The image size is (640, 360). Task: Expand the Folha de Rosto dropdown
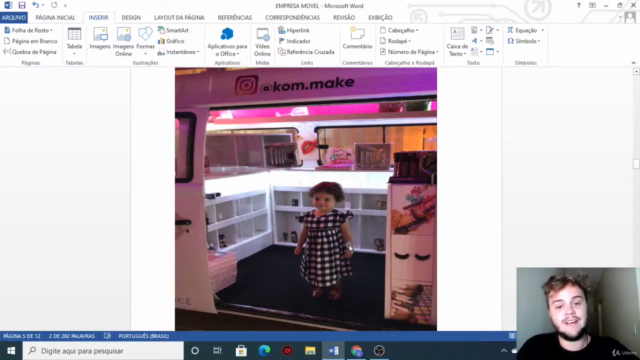tap(29, 30)
